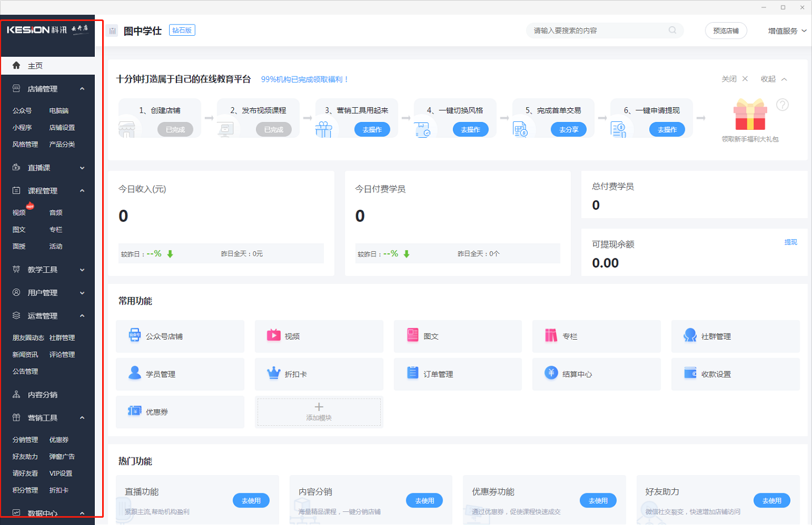
Task: Open 结算中心 yen icon
Action: tap(551, 372)
